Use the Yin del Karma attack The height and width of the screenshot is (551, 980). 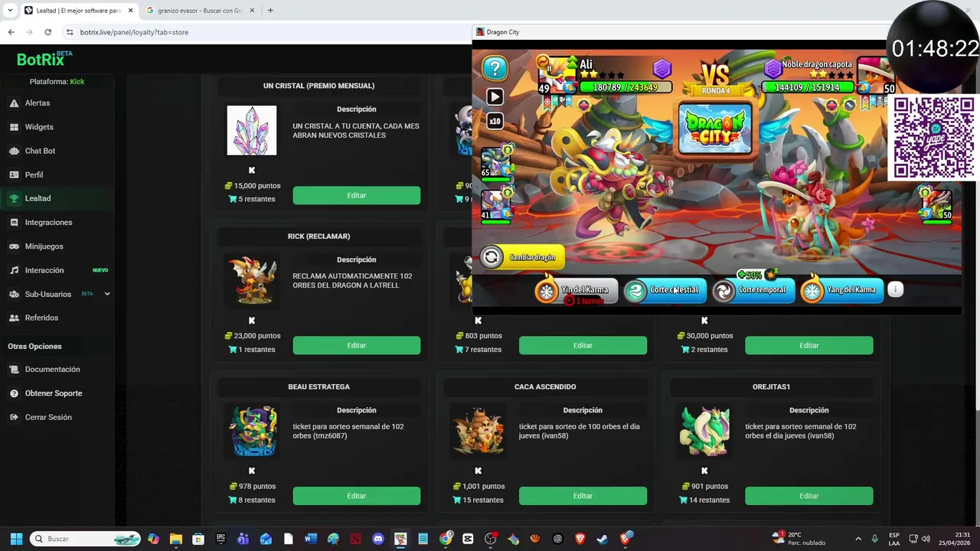576,290
